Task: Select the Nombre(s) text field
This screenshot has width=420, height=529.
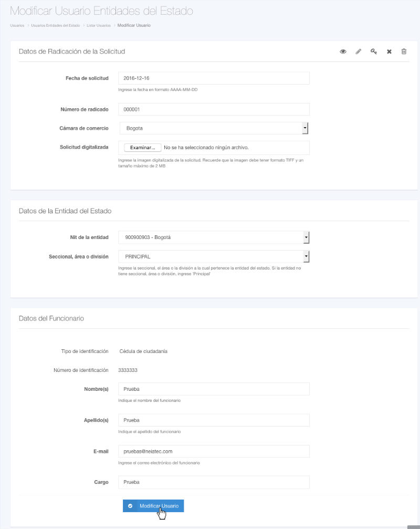Action: [214, 389]
